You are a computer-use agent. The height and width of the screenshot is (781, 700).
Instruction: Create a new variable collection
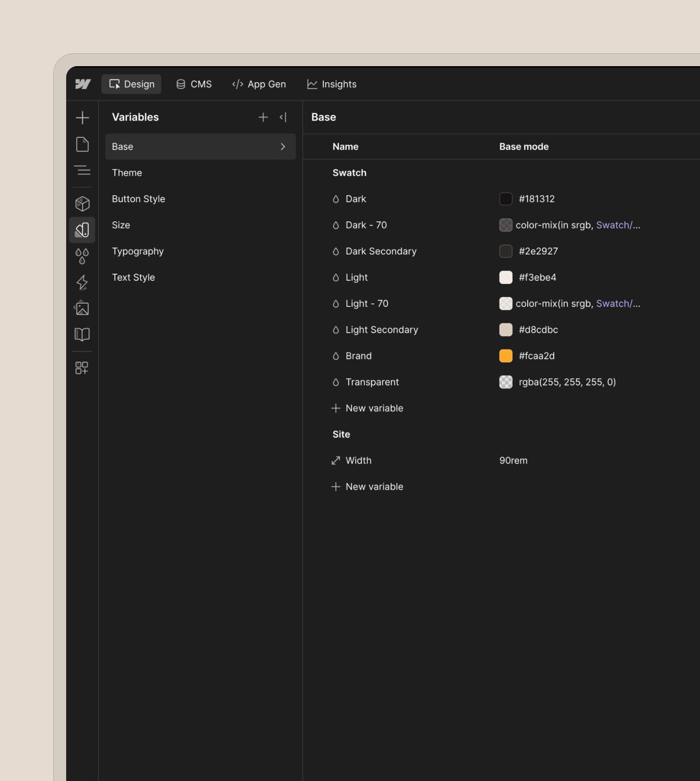(263, 117)
